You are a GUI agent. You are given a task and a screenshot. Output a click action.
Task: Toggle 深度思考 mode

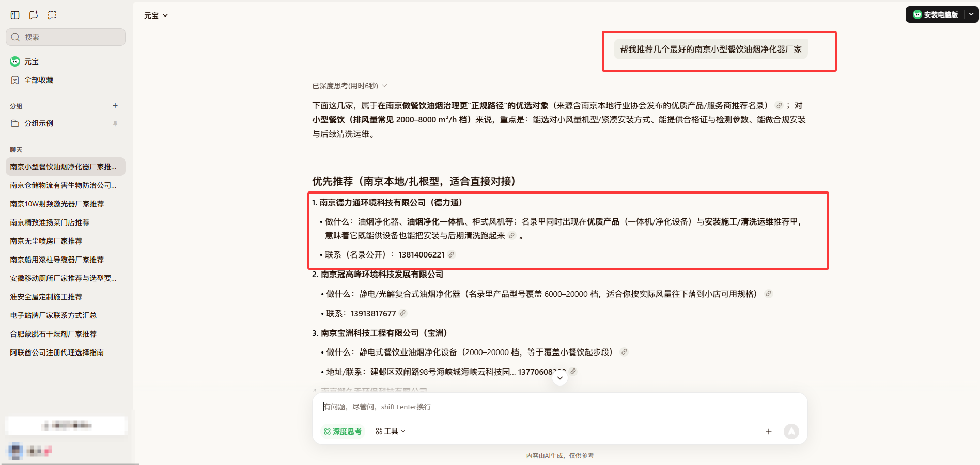pyautogui.click(x=343, y=431)
